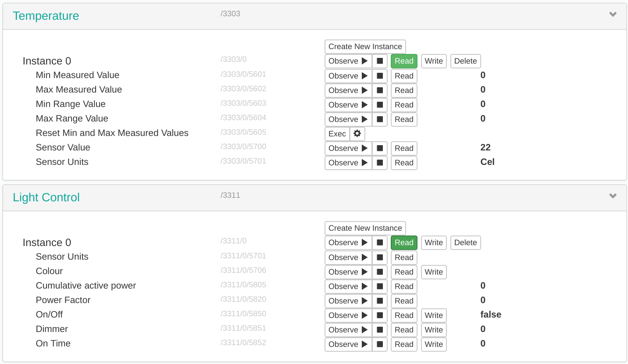Stop observing Cumulative active power
The image size is (628, 364).
[x=380, y=286]
